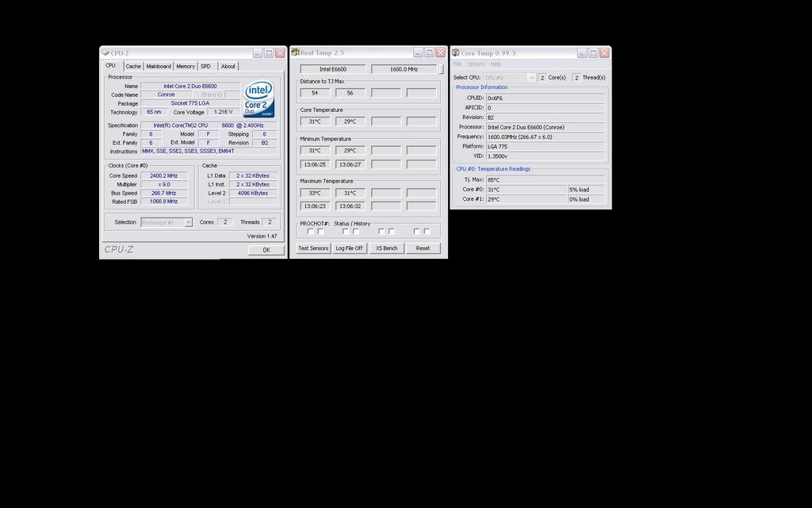Click the CPU-Z title bar icon
Image resolution: width=812 pixels, height=508 pixels.
point(105,53)
